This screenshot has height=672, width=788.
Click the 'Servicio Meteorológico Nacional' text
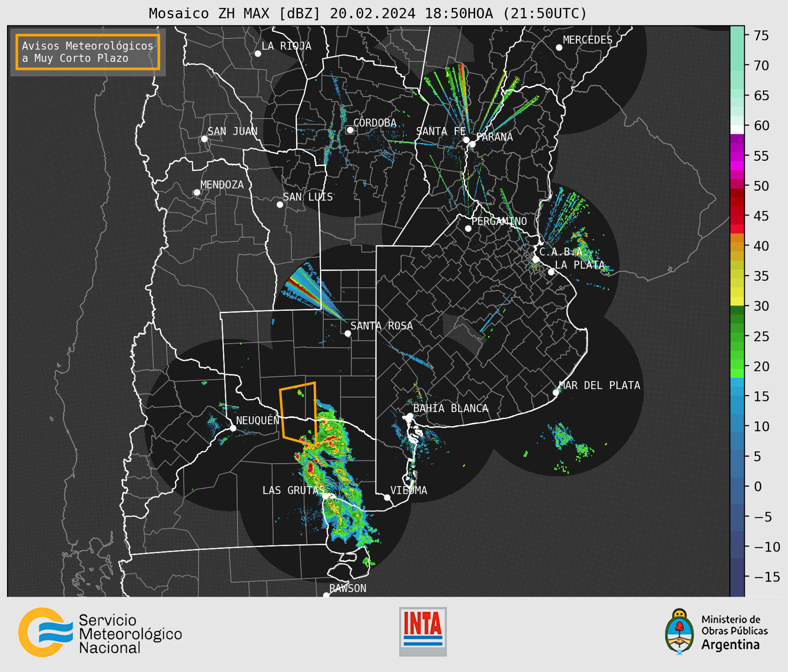[x=130, y=634]
